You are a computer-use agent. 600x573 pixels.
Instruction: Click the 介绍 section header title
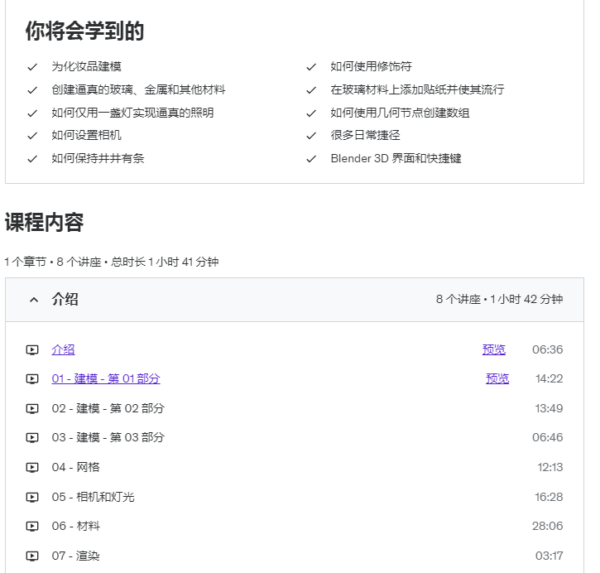pos(65,299)
